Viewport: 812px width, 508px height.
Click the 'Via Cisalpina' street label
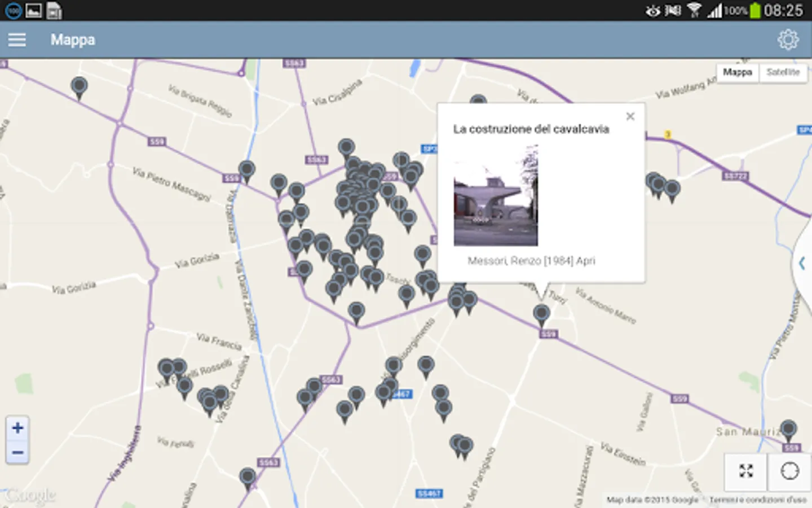click(x=337, y=92)
